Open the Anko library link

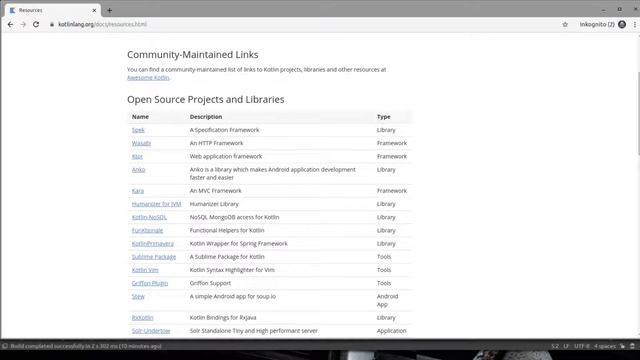138,169
